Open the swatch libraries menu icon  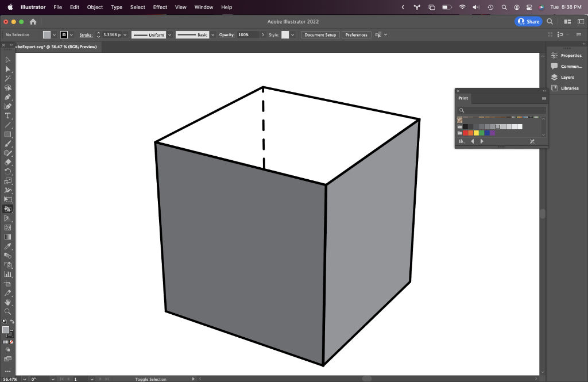(x=462, y=141)
